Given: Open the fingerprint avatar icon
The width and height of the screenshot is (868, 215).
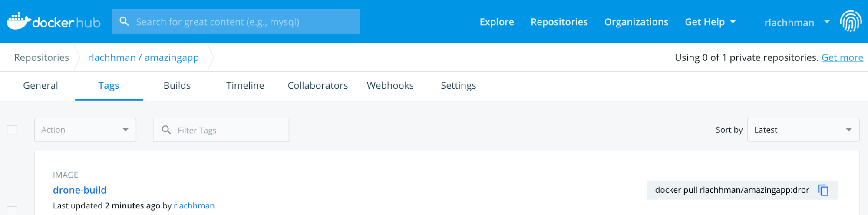Looking at the screenshot, I should pos(851,21).
